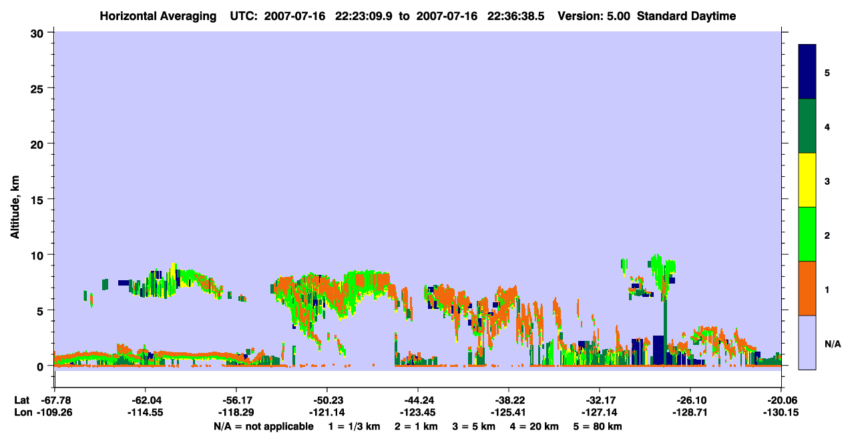Click the longitude value -114.55

[x=145, y=413]
